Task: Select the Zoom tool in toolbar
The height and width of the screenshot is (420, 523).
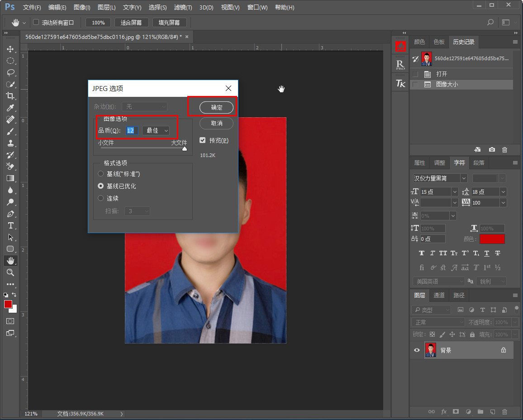Action: pyautogui.click(x=10, y=272)
